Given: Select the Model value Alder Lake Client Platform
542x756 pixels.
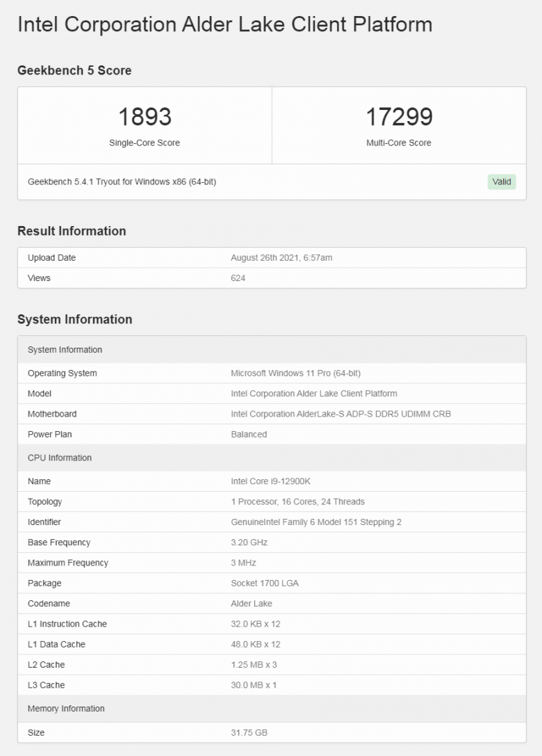Looking at the screenshot, I should 314,394.
